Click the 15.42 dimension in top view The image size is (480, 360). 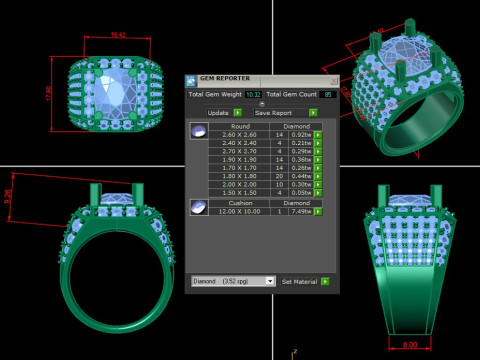click(118, 34)
